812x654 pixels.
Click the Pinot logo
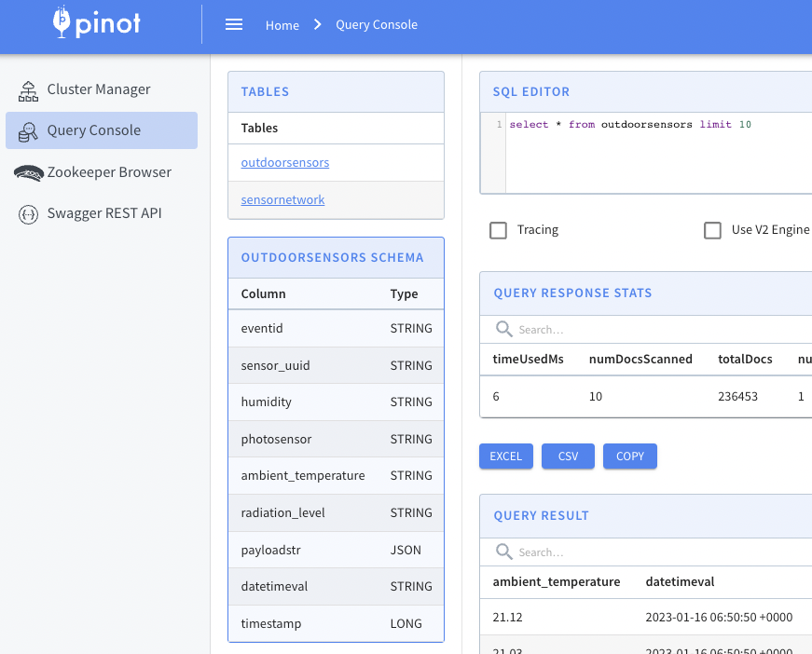97,22
